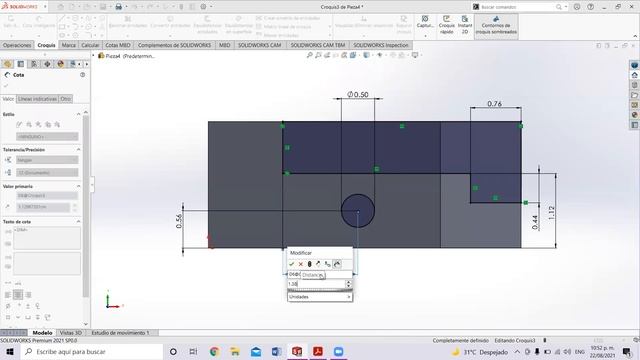Open FeatureManager design tree tab
This screenshot has width=640, height=360.
coord(7,64)
